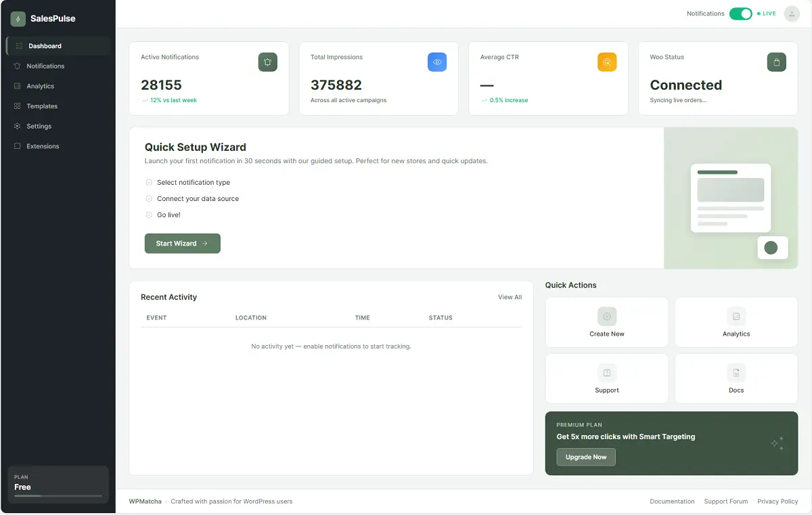Turn off the Notifications toggle switch
The height and width of the screenshot is (515, 812).
(740, 14)
